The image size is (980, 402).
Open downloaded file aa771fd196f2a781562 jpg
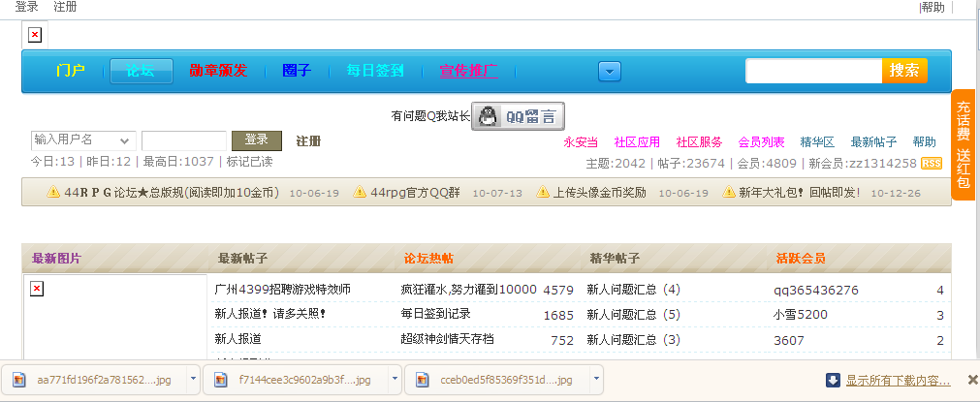pos(94,380)
